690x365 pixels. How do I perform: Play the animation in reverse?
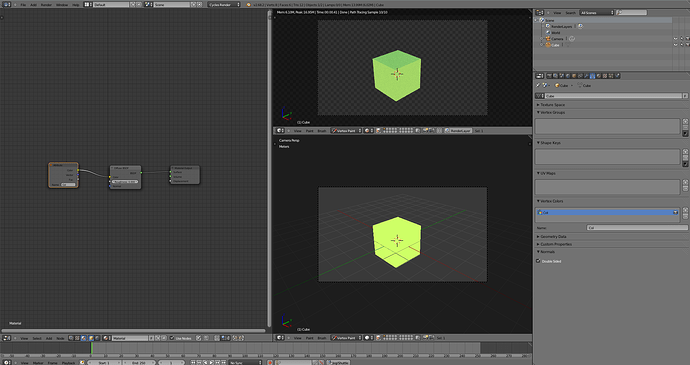point(205,362)
